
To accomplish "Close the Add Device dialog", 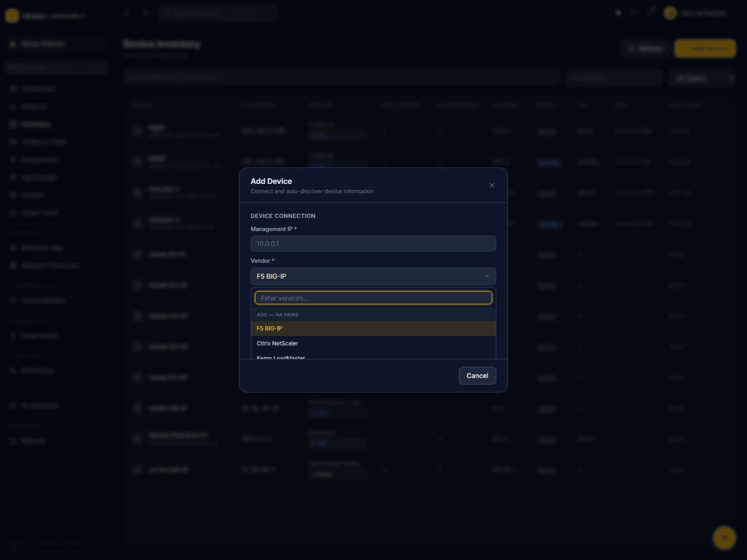I will point(492,185).
